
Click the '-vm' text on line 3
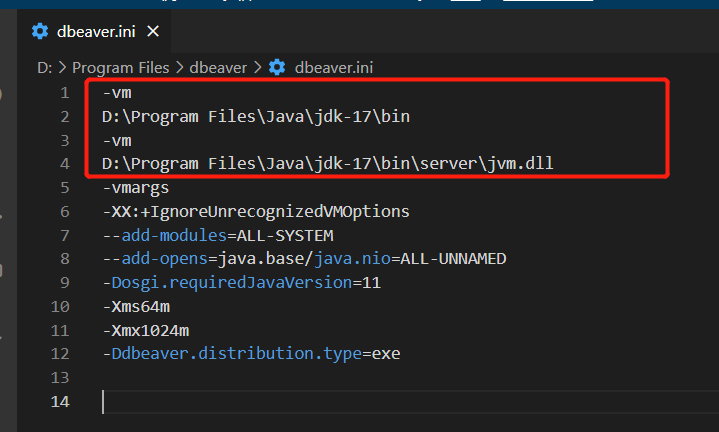tap(117, 140)
